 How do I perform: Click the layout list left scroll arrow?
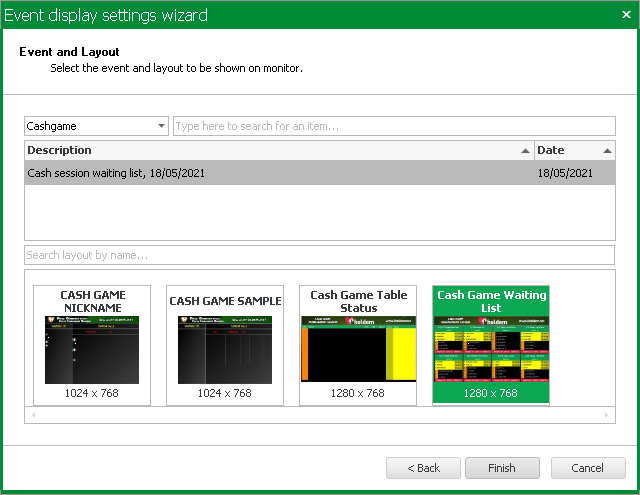[x=33, y=415]
